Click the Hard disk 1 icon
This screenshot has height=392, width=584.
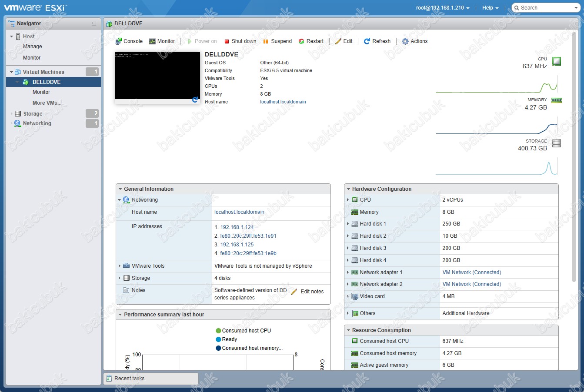[x=355, y=224]
